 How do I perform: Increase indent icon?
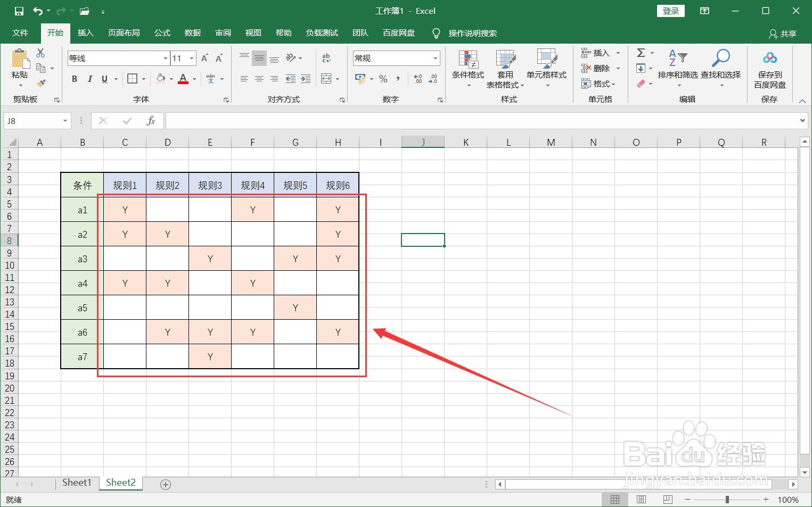click(x=306, y=79)
